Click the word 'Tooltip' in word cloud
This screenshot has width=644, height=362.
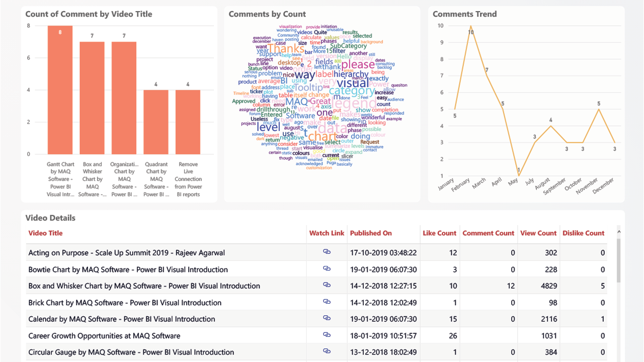(308, 87)
